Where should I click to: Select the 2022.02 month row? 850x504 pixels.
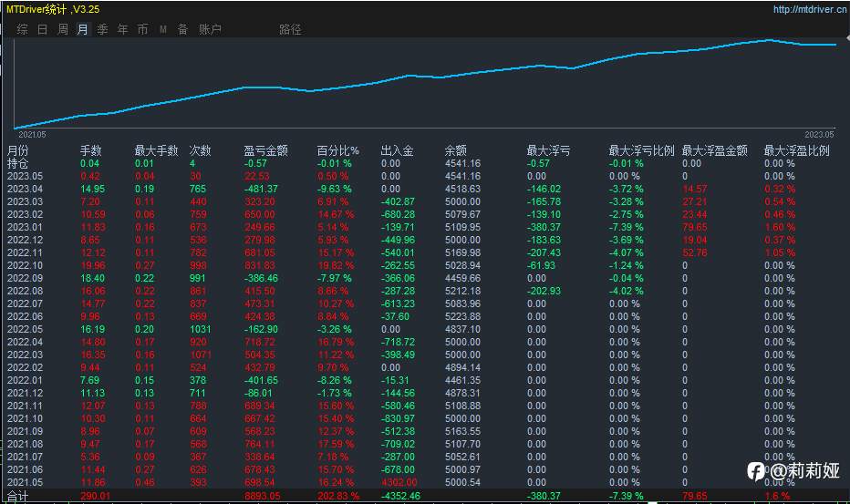click(x=425, y=367)
